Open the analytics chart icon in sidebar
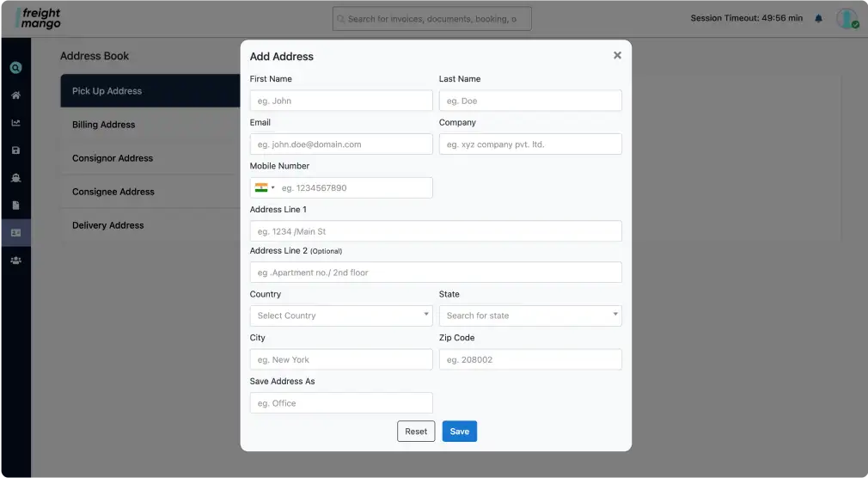 [x=15, y=123]
